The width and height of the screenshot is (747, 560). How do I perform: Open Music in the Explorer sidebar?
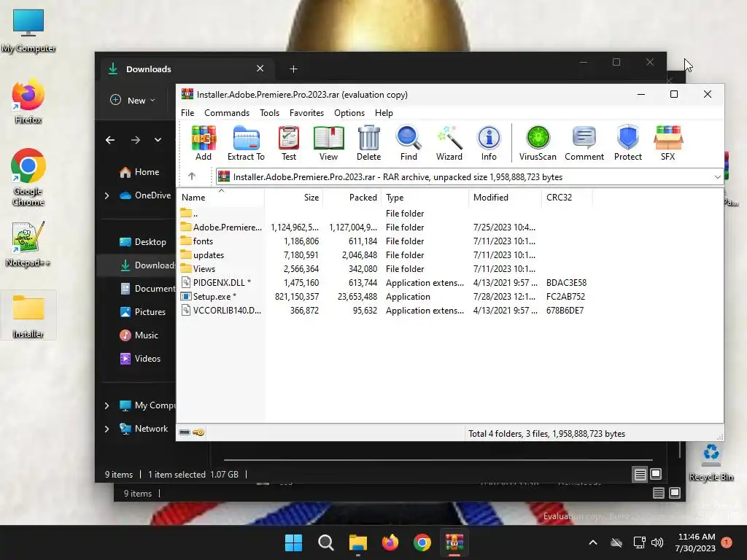click(139, 335)
